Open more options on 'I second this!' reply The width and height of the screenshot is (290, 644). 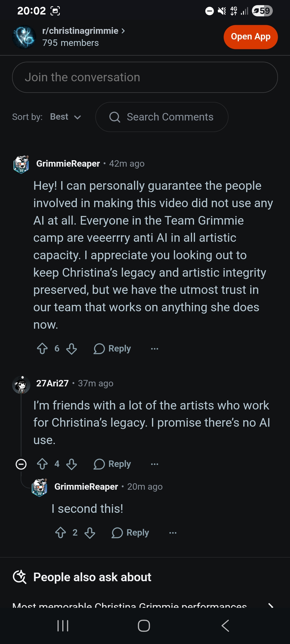coord(173,533)
